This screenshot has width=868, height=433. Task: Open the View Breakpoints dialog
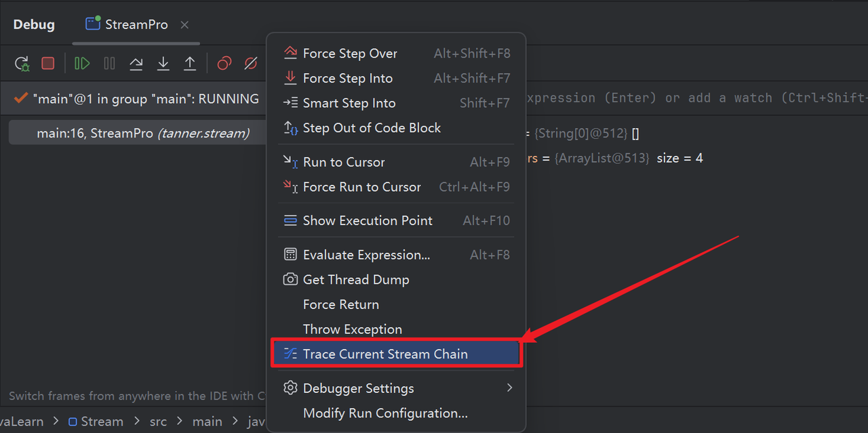point(224,64)
